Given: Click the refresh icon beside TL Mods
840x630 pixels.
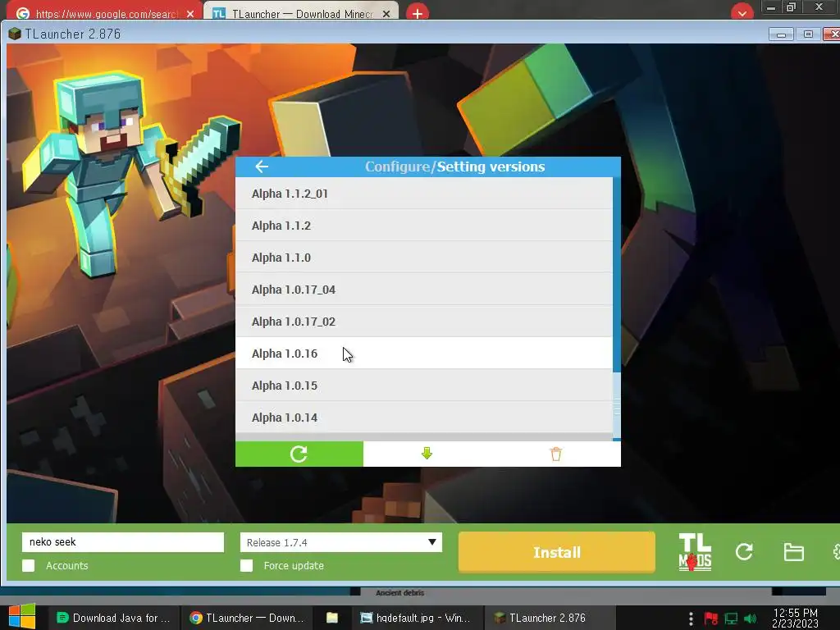Looking at the screenshot, I should tap(744, 552).
